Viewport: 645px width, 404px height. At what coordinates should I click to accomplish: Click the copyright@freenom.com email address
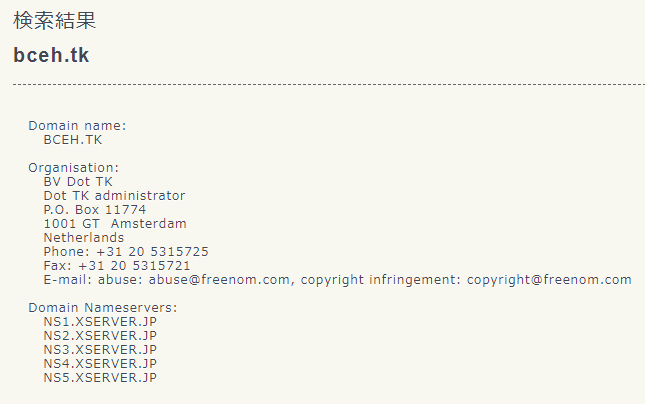pyautogui.click(x=549, y=280)
